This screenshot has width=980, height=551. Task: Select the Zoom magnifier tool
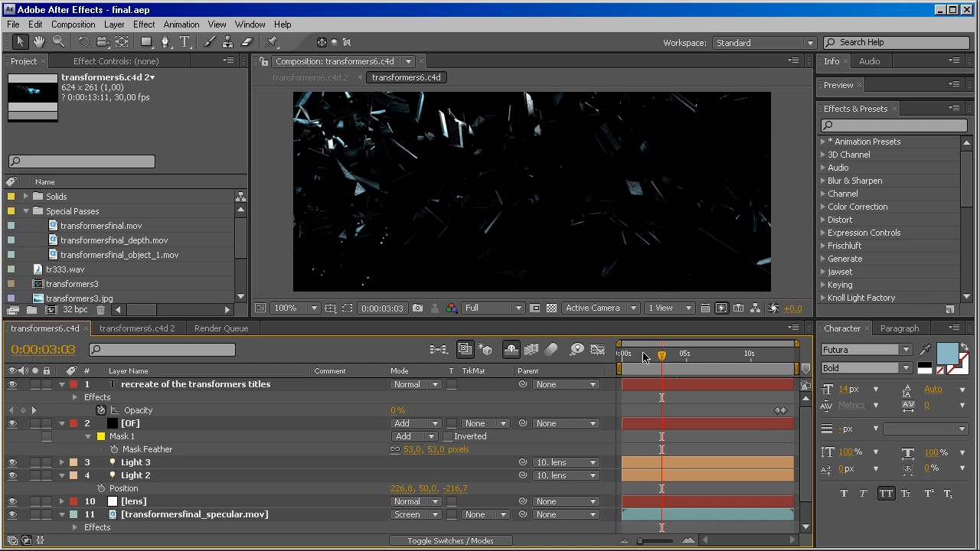point(58,42)
